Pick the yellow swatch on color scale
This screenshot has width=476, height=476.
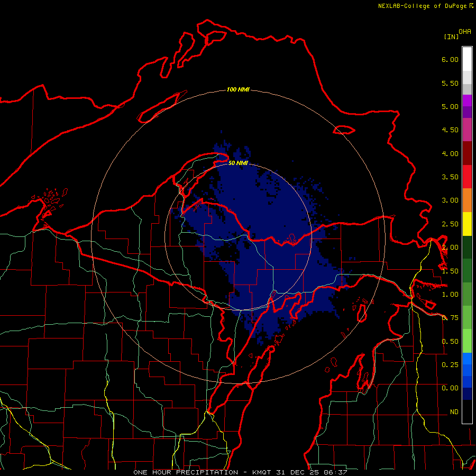tap(467, 224)
